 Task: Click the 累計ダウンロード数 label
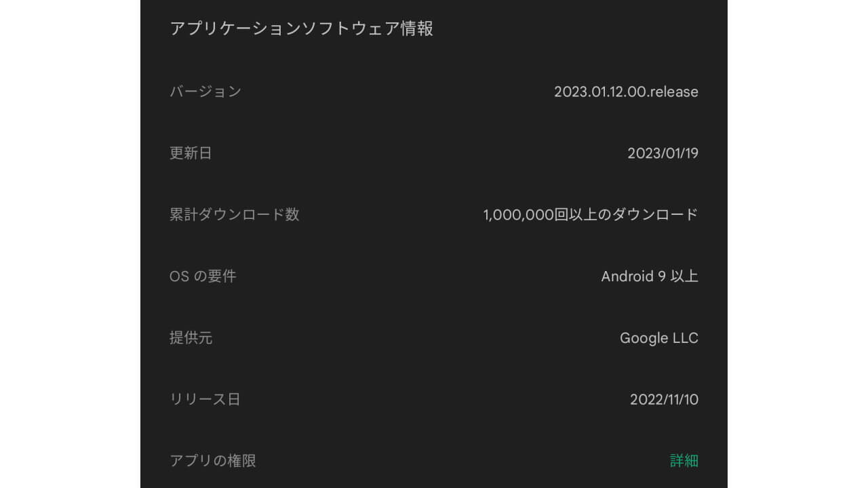[x=234, y=215]
